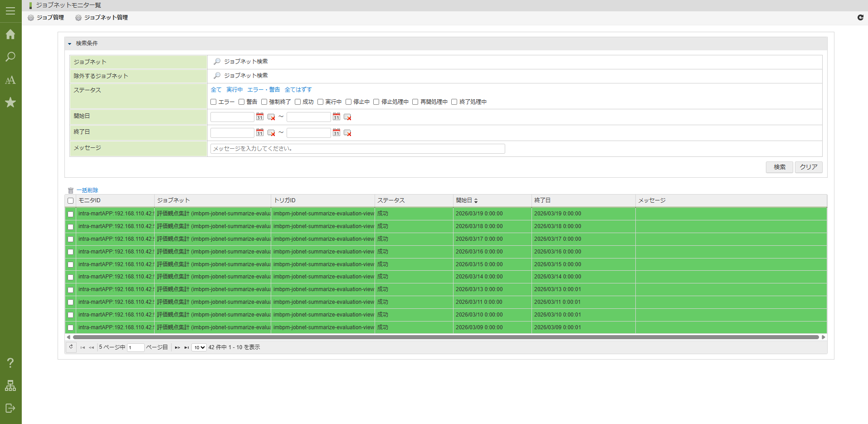
Task: Open the favorites star icon
Action: (x=10, y=102)
